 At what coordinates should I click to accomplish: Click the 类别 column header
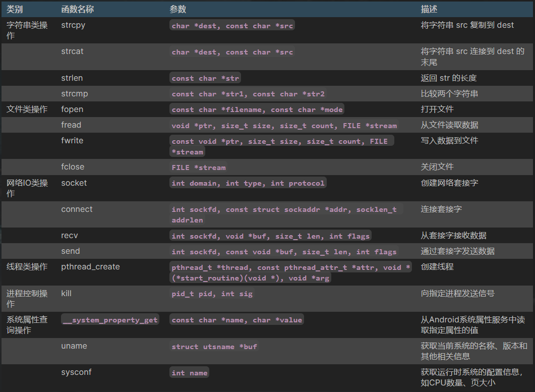(x=15, y=9)
